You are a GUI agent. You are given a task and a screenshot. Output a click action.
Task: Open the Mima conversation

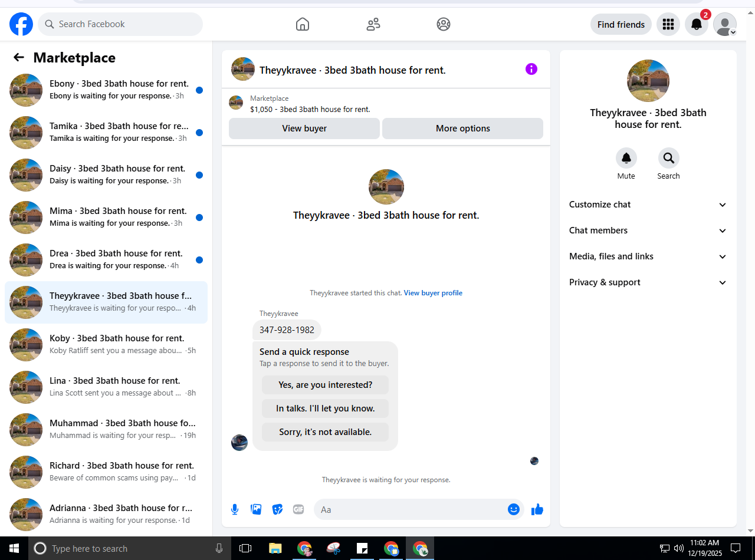106,218
